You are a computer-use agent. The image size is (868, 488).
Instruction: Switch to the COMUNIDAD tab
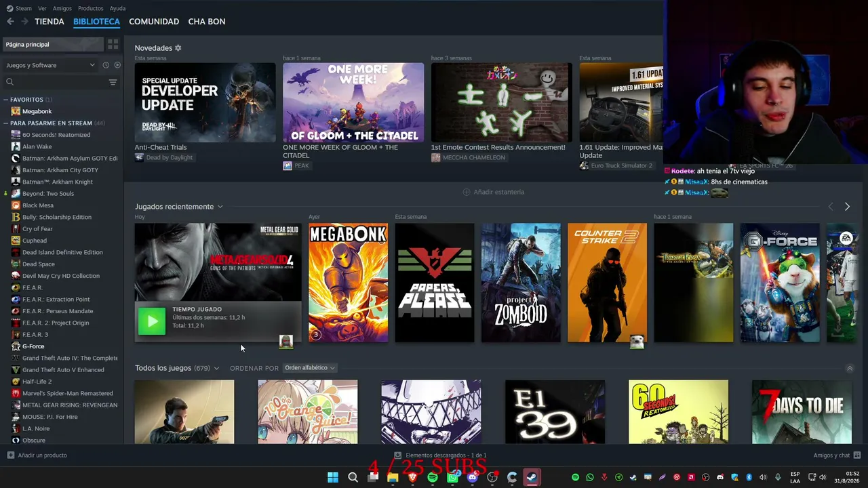click(154, 22)
